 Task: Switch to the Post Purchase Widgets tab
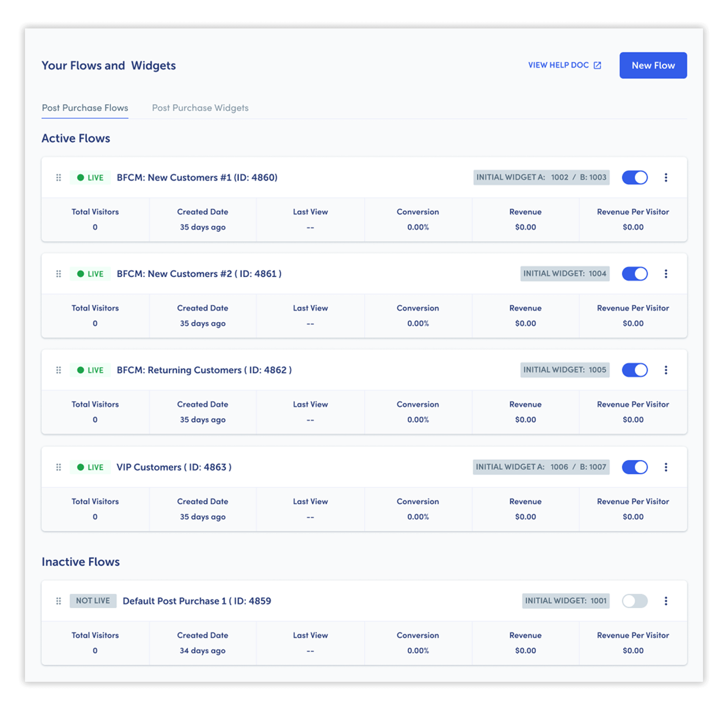coord(200,108)
